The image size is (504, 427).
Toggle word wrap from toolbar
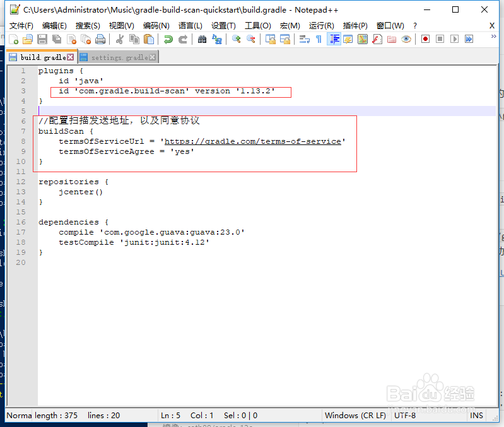(x=304, y=39)
